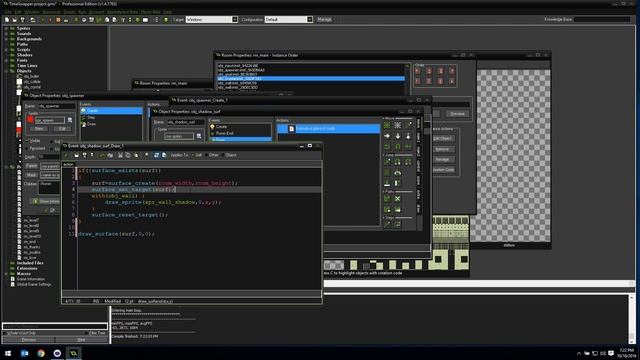Click the resource tree search field
640x360 pixels.
(55, 326)
